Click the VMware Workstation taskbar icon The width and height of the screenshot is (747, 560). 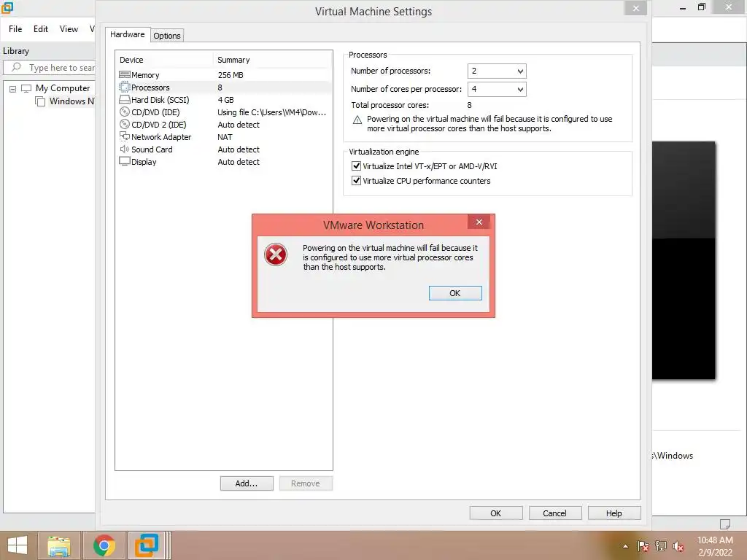pos(147,545)
